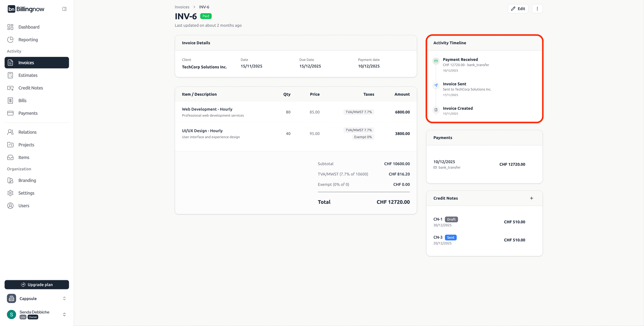Click the Upgrade plan button
644x326 pixels.
(37, 284)
